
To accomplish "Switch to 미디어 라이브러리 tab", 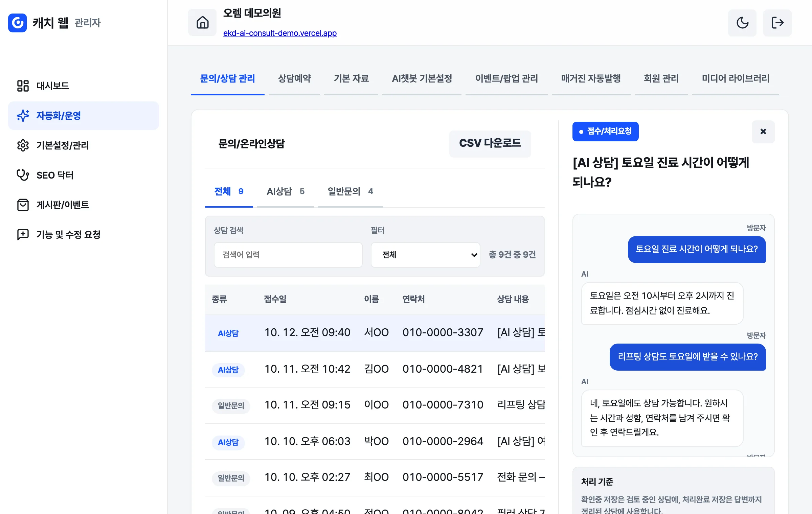I will pyautogui.click(x=736, y=78).
